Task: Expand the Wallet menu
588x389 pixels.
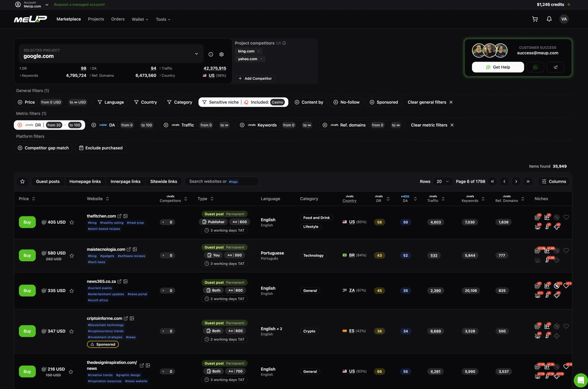Action: point(140,19)
